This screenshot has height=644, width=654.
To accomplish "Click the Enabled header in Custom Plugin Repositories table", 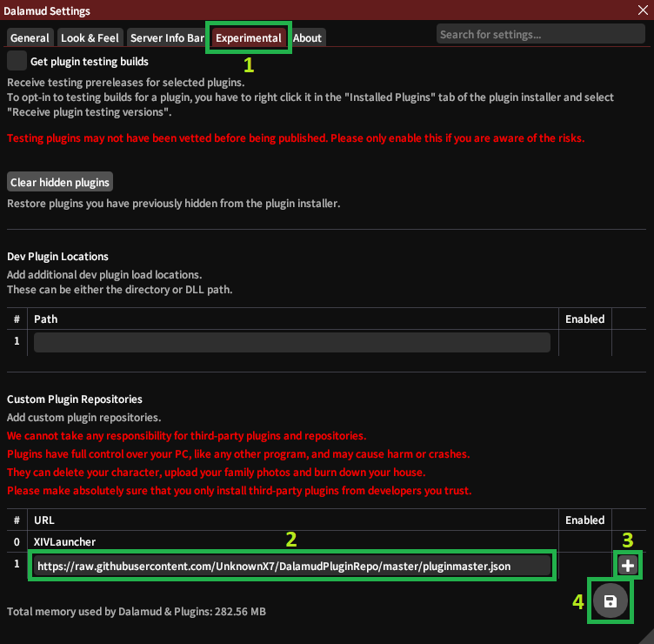I will (584, 520).
